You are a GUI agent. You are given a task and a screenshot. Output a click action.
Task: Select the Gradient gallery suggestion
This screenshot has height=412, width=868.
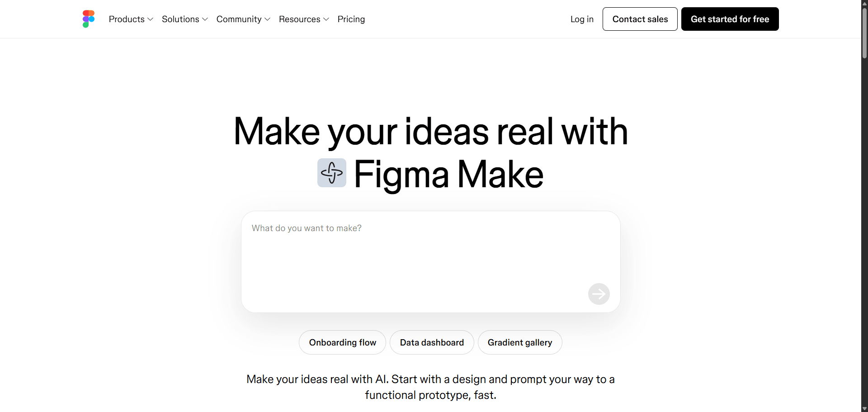[x=520, y=342]
